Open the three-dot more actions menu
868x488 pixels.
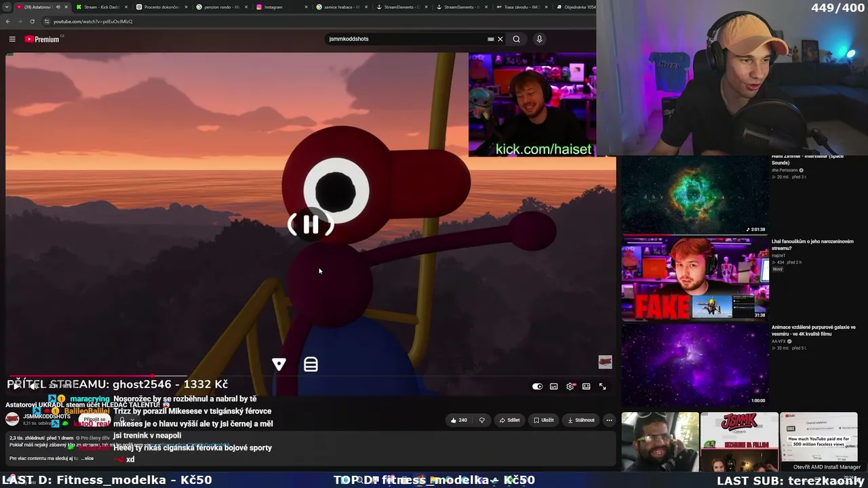click(609, 420)
